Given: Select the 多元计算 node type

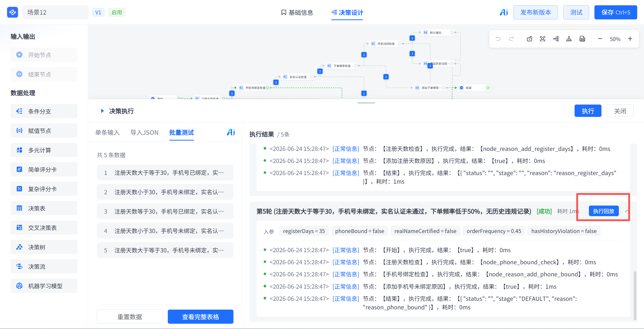Looking at the screenshot, I should pyautogui.click(x=44, y=150).
